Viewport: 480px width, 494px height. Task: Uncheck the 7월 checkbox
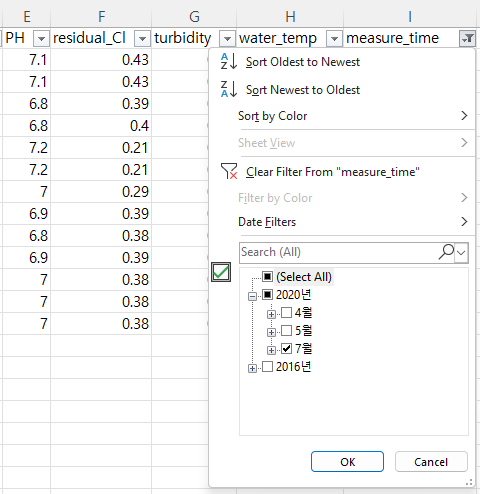tap(286, 349)
